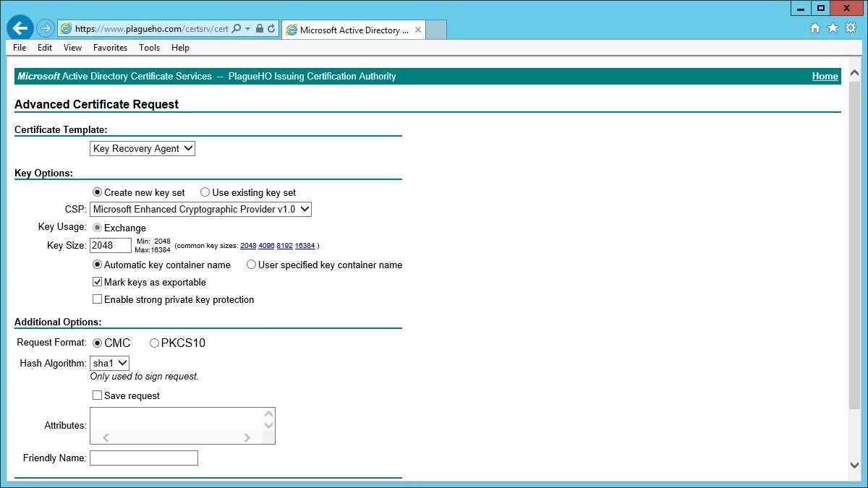Enable strong private key protection

[x=98, y=299]
